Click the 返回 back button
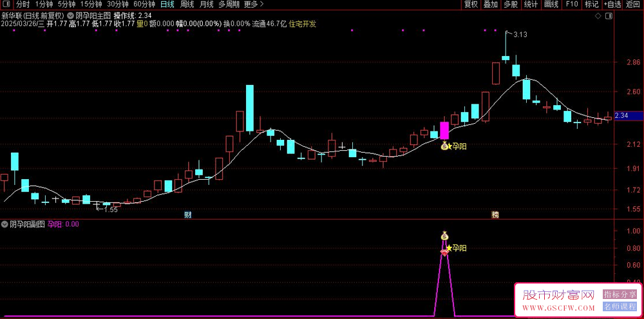Screen dimensions: 644x319 (x=633, y=5)
